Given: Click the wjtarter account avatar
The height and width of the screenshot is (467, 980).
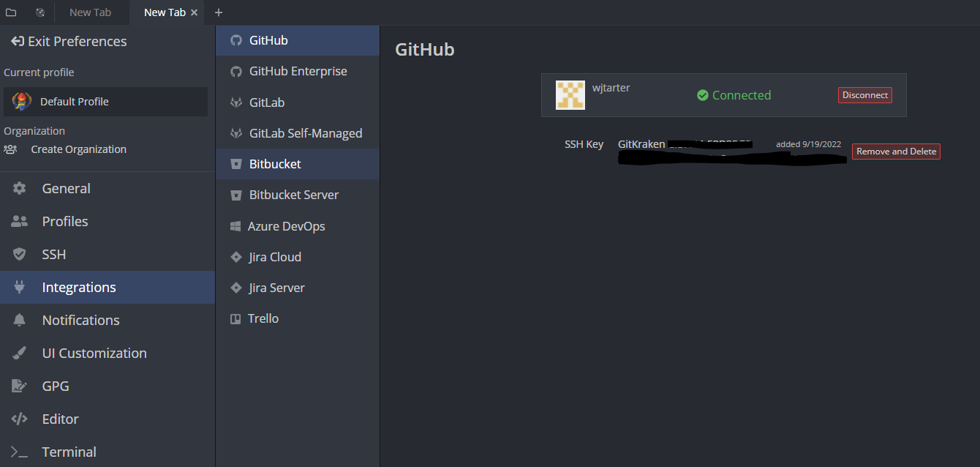Looking at the screenshot, I should click(570, 95).
